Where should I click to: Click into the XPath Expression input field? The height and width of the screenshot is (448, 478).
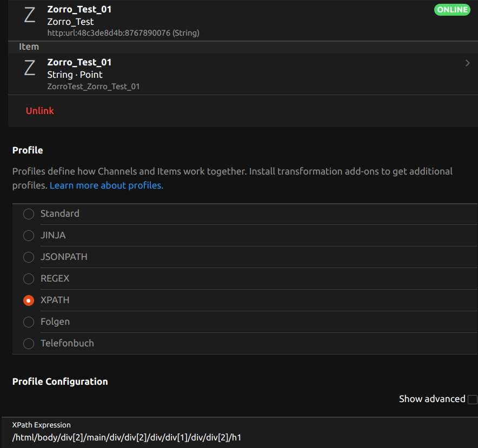240,438
